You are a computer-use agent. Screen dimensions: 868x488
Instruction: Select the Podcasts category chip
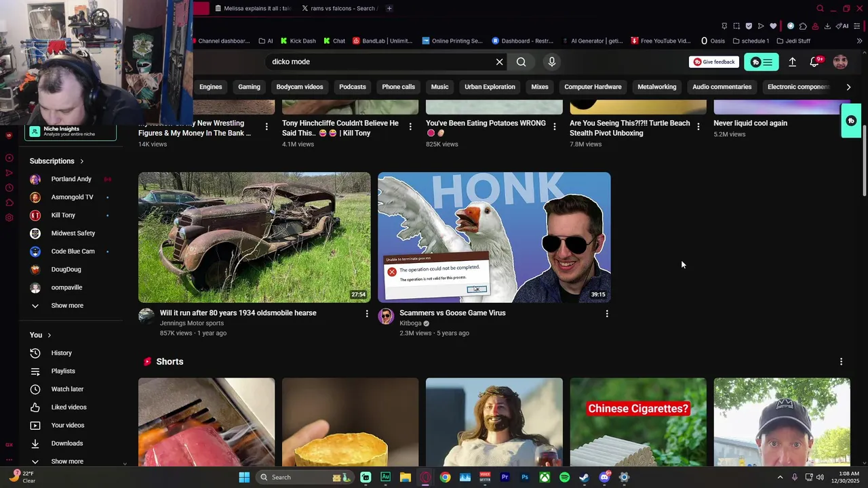tap(353, 87)
